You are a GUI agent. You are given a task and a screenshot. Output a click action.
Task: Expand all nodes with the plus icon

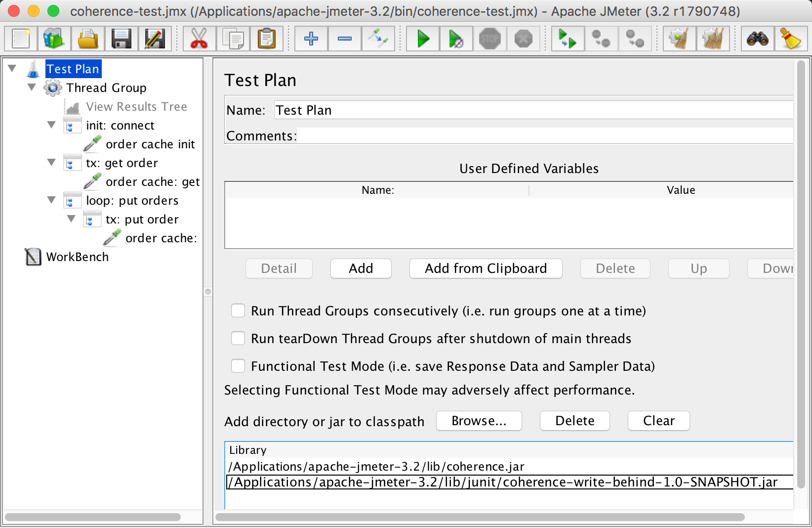pos(311,39)
